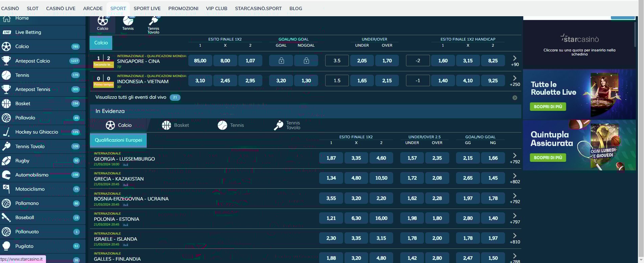Open the ARCADE menu item
Viewport: 644px width, 263px height.
[93, 8]
